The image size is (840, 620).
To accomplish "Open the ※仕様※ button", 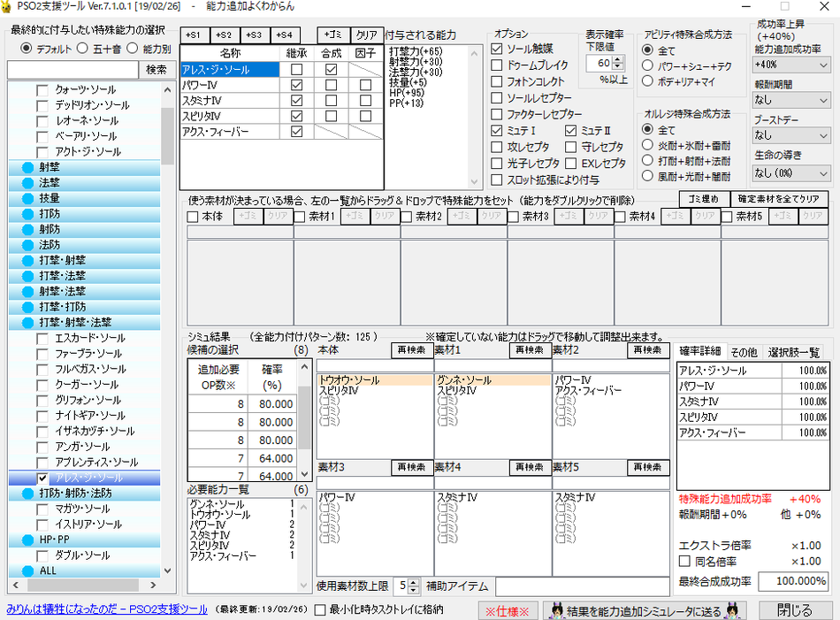I will [x=508, y=611].
